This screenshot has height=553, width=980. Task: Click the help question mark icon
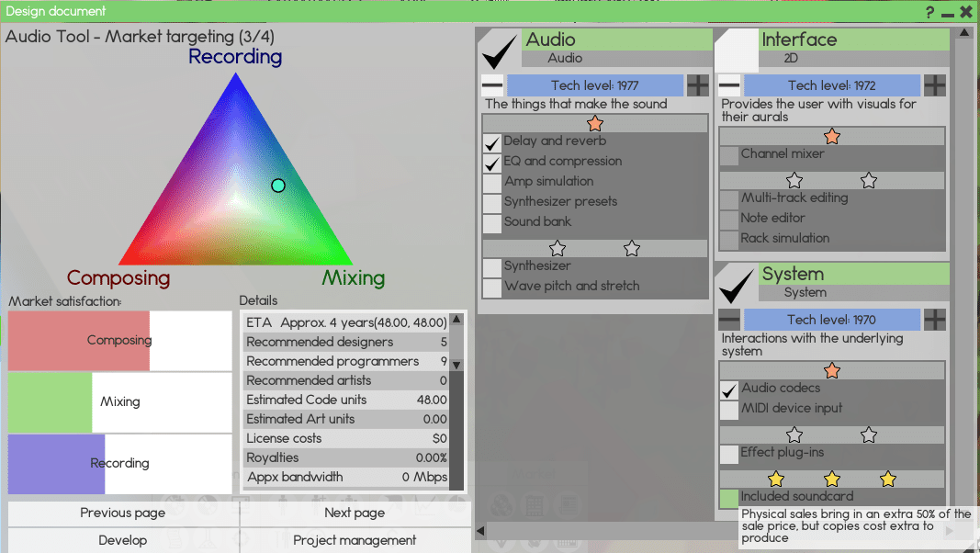(x=929, y=12)
